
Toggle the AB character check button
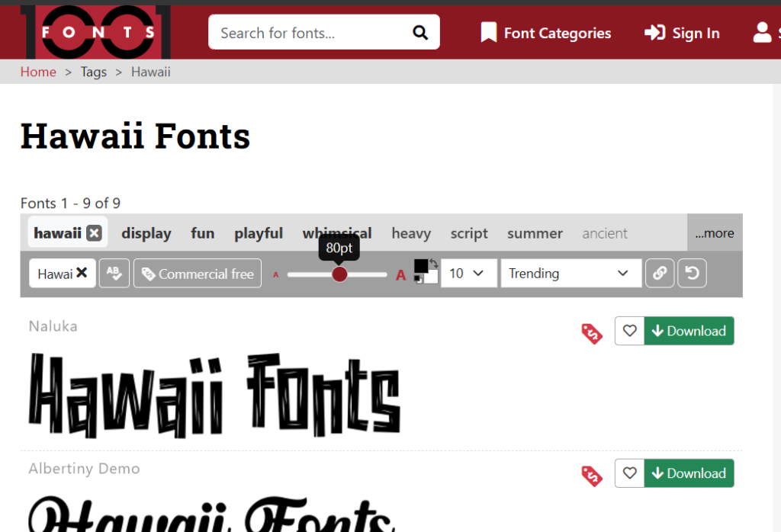pyautogui.click(x=114, y=273)
